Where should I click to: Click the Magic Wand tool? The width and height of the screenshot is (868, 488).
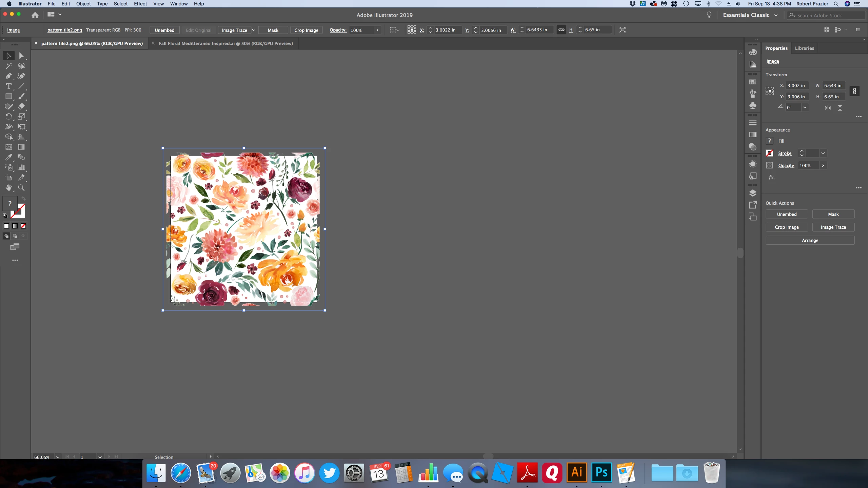(x=8, y=66)
